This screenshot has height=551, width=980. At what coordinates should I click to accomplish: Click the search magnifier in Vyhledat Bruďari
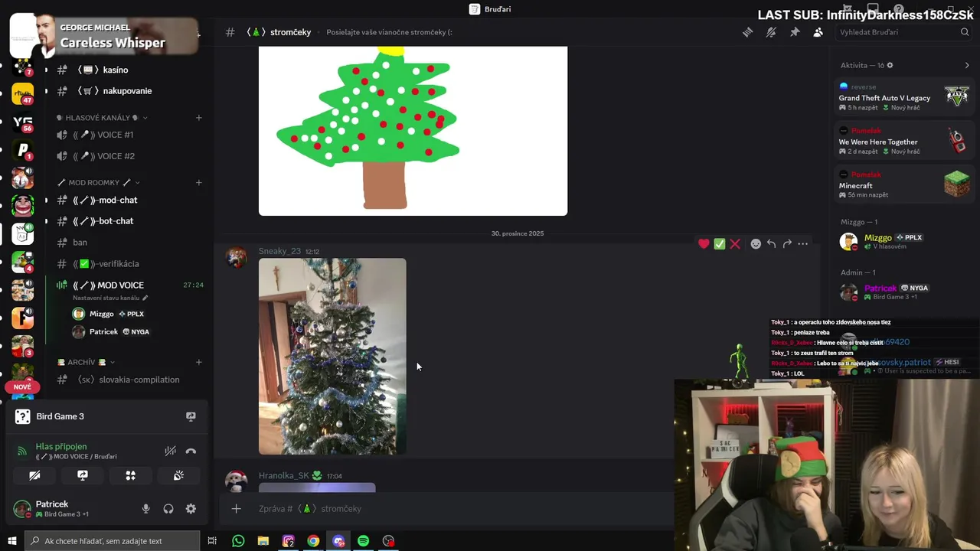click(965, 32)
